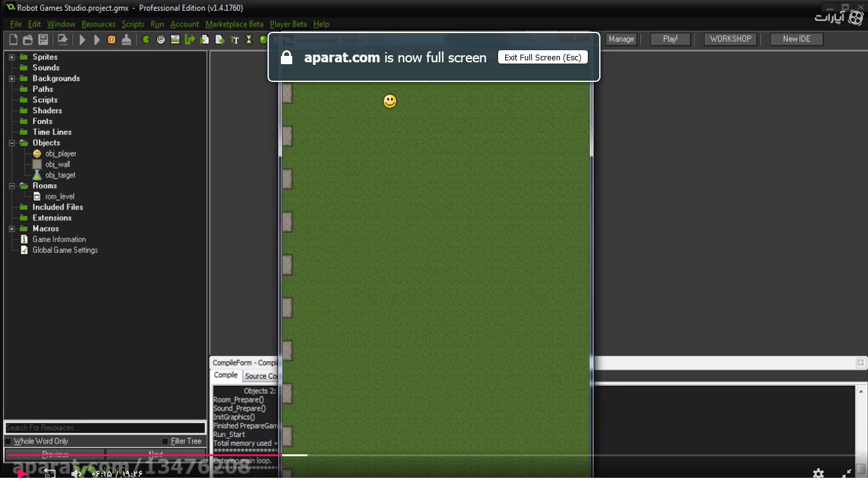Rewind the video ten seconds

pos(49,473)
